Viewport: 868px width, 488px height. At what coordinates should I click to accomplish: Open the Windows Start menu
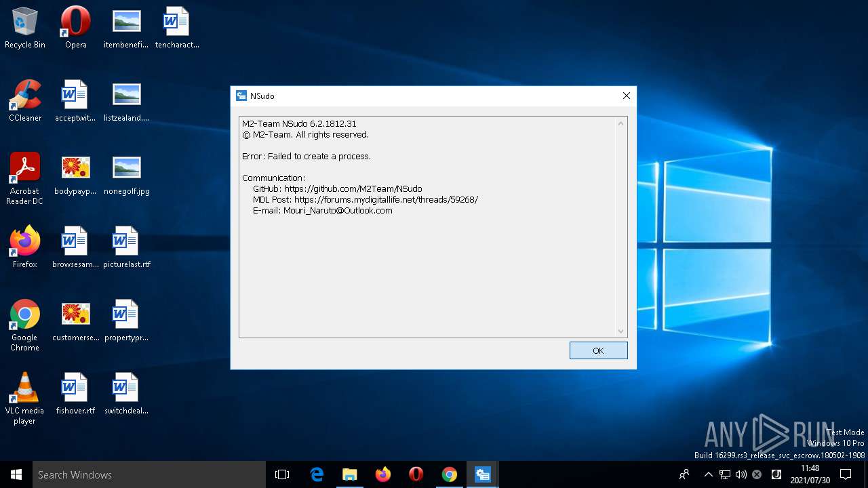(x=16, y=474)
